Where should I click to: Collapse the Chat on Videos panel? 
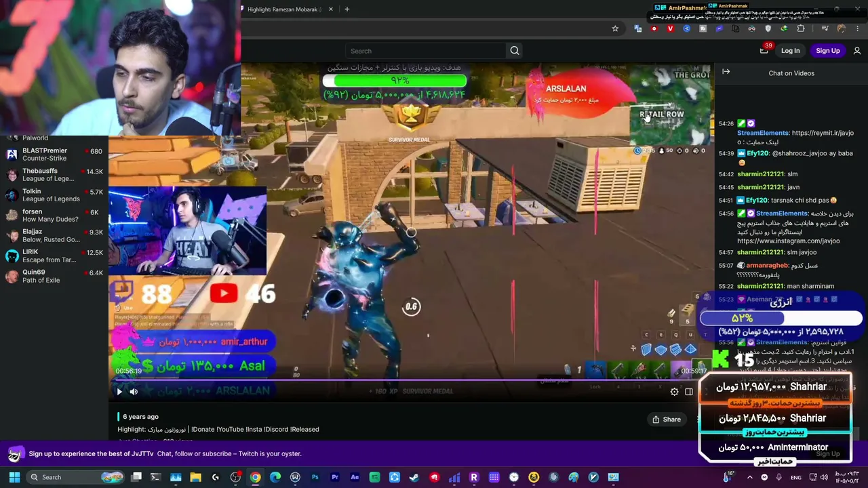click(726, 72)
